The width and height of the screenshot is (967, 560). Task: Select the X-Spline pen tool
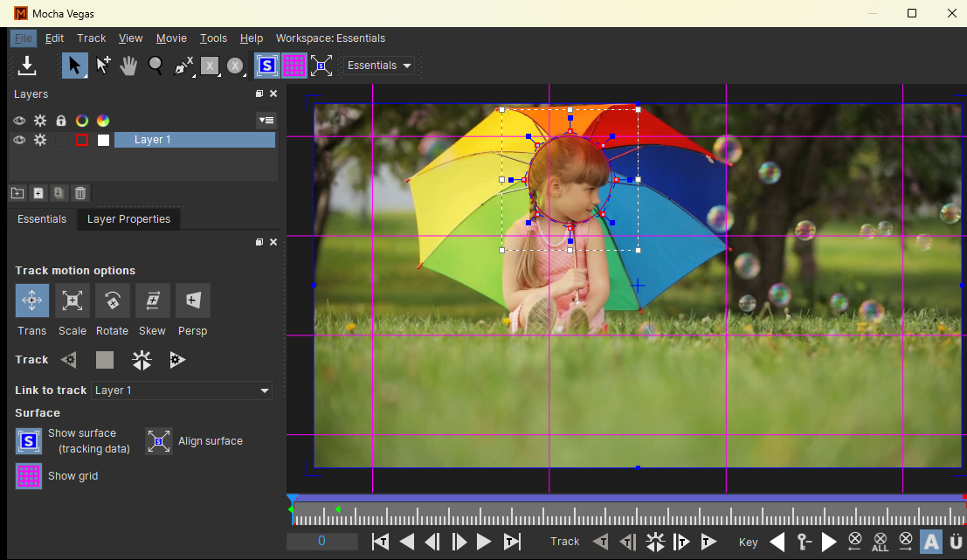point(183,66)
